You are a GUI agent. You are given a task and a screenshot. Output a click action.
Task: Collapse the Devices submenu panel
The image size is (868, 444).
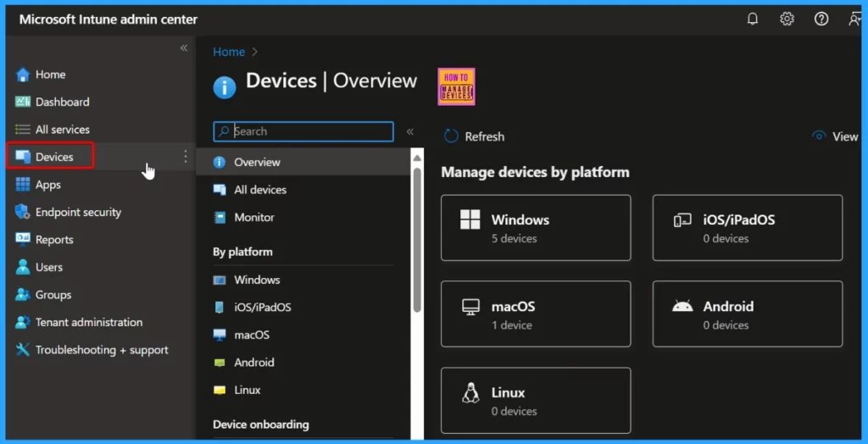pyautogui.click(x=410, y=132)
